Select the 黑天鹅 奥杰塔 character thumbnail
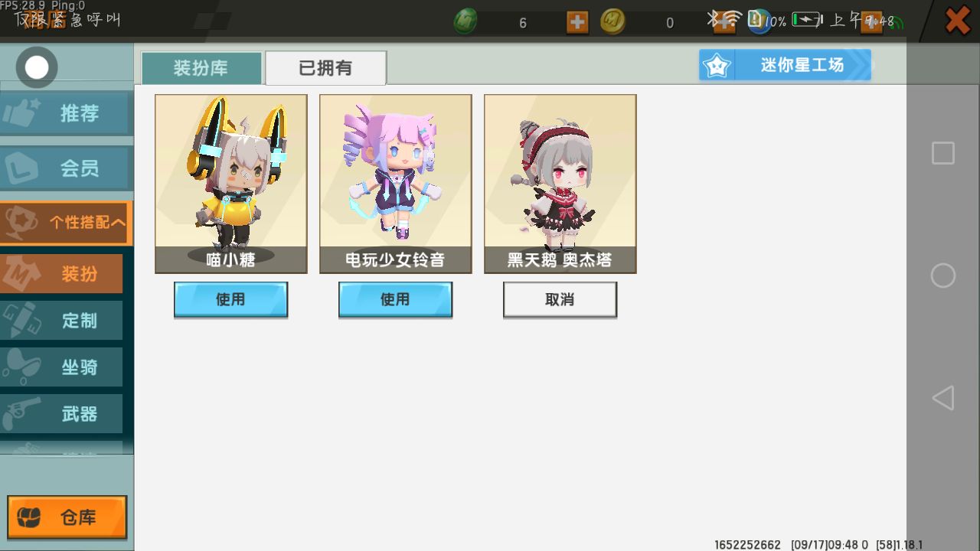980x551 pixels. click(560, 184)
